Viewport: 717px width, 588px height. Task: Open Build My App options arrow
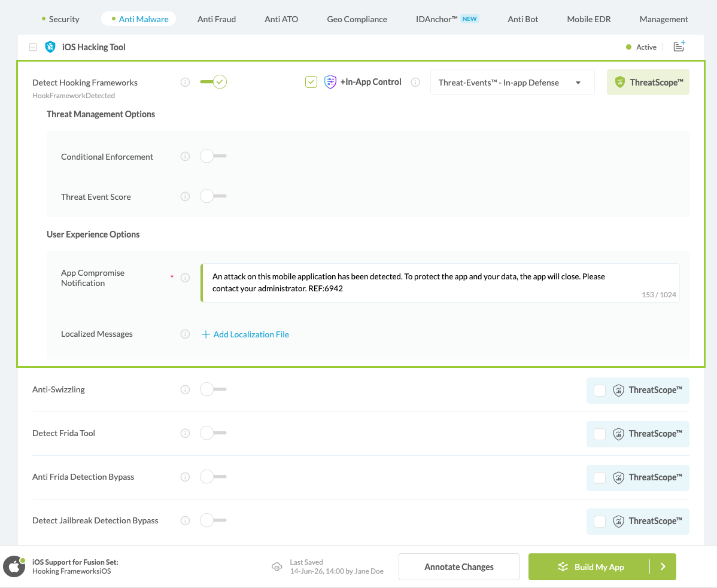[663, 567]
